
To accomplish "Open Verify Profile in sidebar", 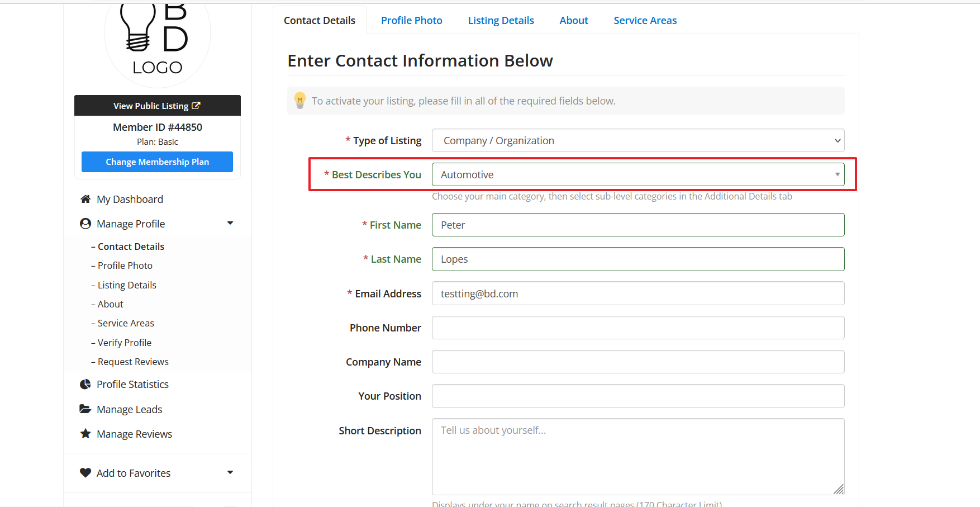I will pos(125,343).
